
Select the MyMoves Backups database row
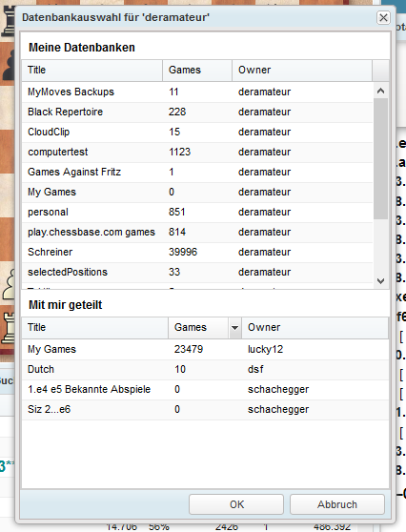tap(197, 92)
